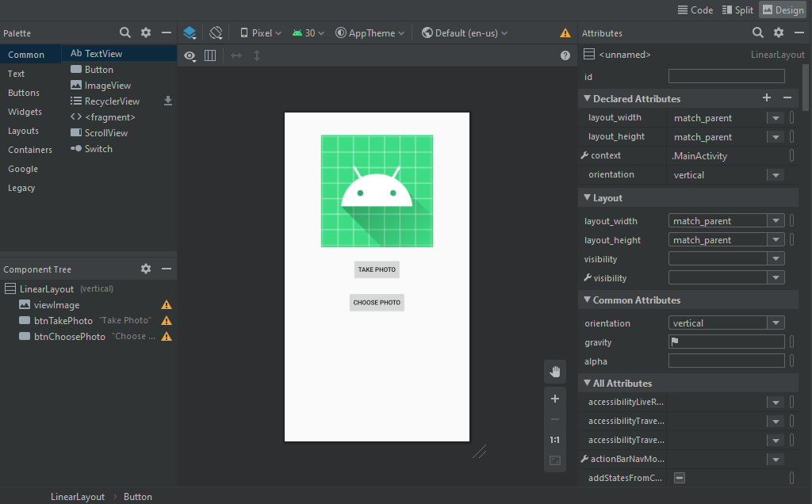This screenshot has width=812, height=504.
Task: Click the render warnings triangle icon
Action: click(565, 33)
